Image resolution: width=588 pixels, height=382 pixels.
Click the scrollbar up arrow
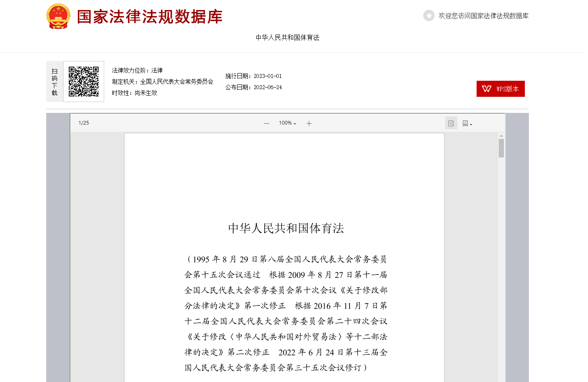(501, 136)
